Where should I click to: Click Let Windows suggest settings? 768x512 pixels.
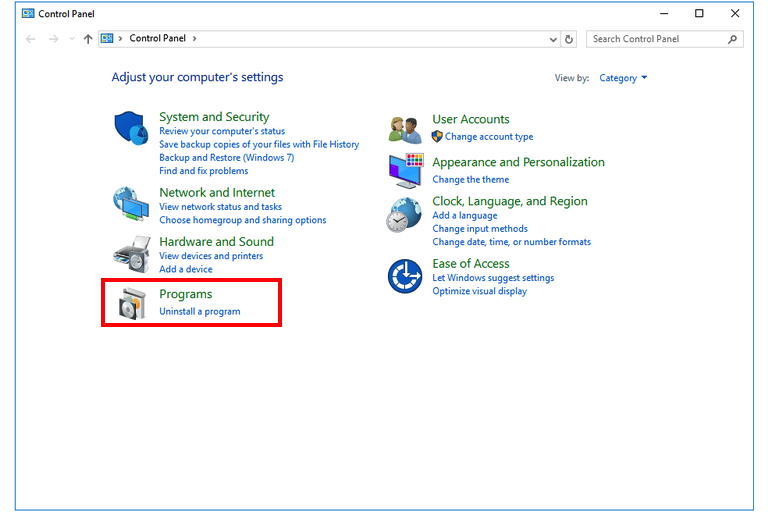click(x=493, y=278)
